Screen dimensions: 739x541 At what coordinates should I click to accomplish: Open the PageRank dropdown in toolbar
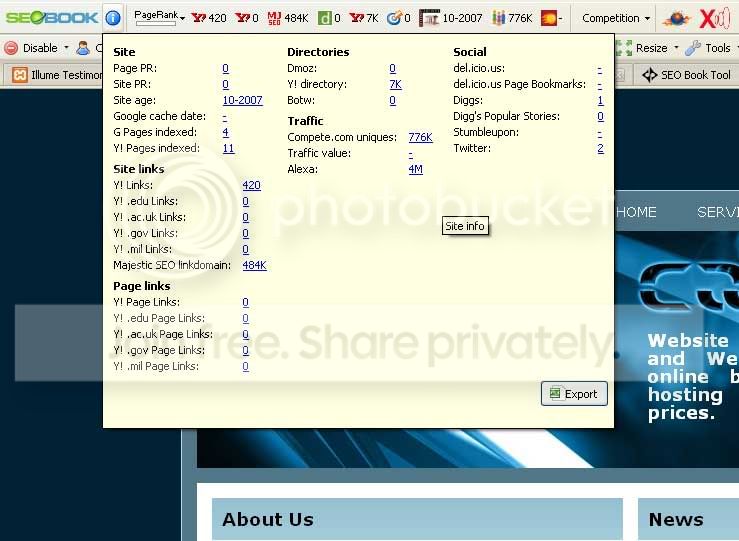[159, 18]
